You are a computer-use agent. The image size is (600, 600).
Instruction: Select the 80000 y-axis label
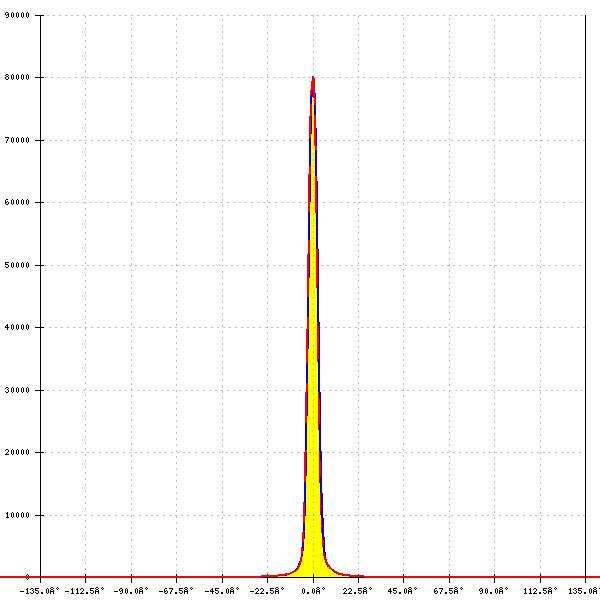click(x=17, y=77)
